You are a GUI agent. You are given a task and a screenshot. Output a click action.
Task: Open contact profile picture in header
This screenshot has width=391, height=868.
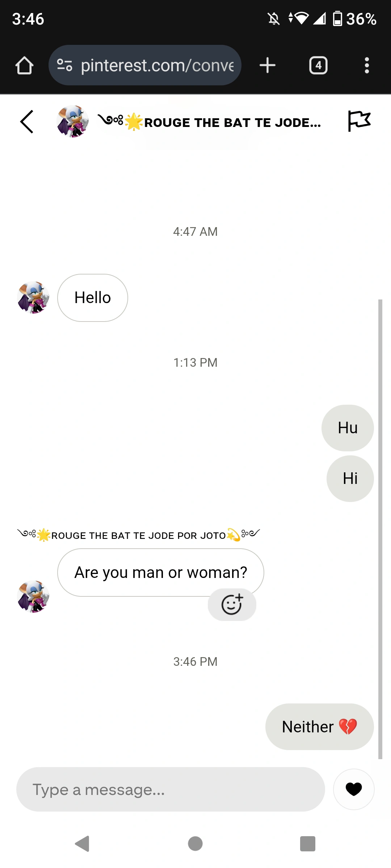[x=72, y=122]
